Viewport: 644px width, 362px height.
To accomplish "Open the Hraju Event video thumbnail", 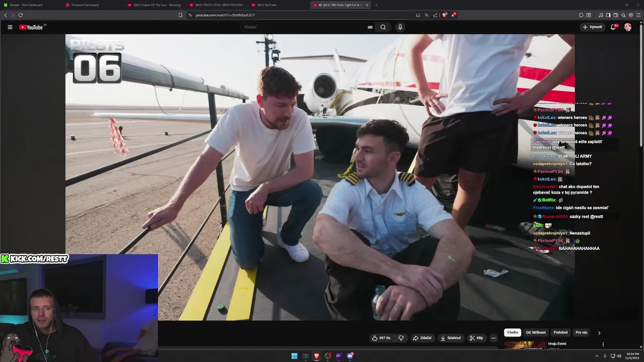I will (525, 345).
